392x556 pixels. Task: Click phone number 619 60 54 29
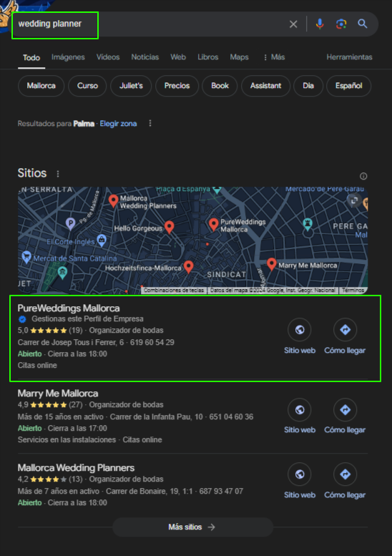pyautogui.click(x=152, y=343)
